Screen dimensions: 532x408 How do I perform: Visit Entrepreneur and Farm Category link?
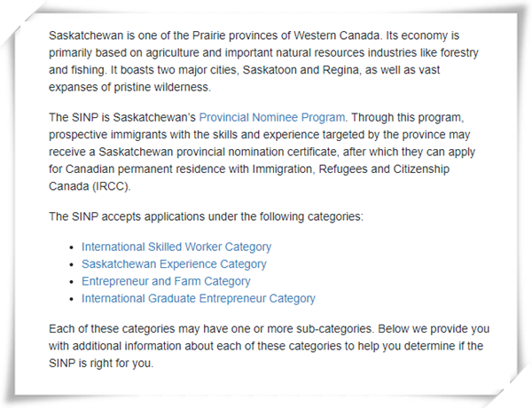tap(166, 281)
